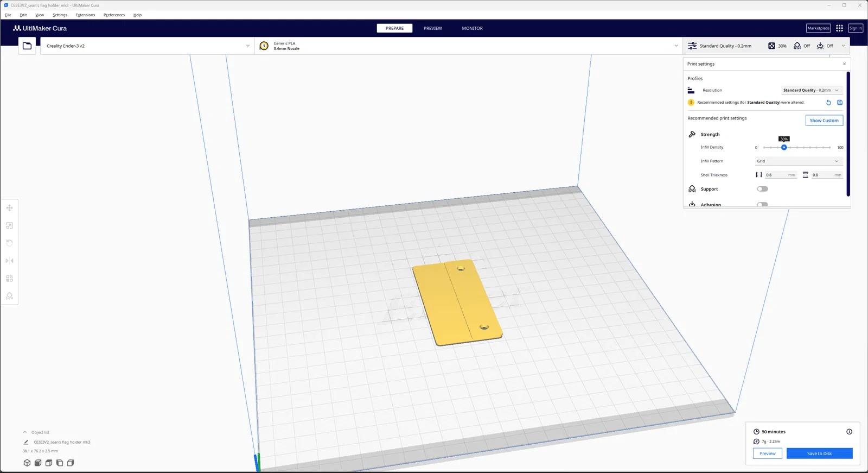
Task: Click the dimensions text 38.1 x 76.2 x 2.5 mm
Action: coord(40,451)
